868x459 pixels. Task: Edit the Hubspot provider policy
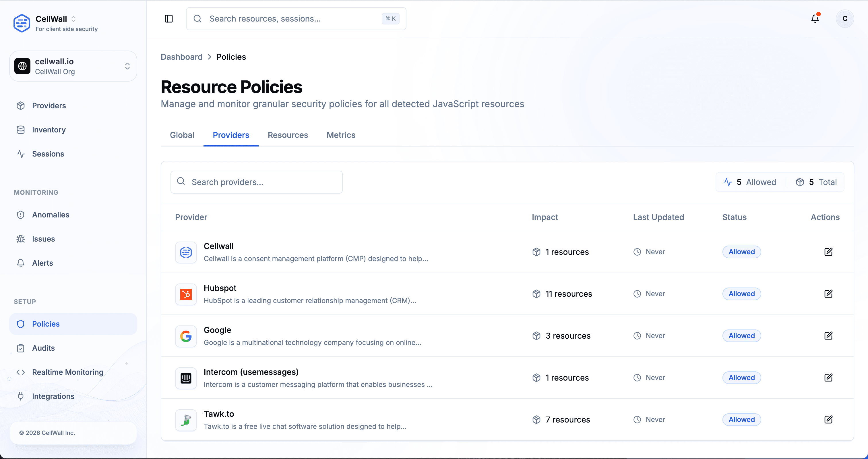(828, 294)
